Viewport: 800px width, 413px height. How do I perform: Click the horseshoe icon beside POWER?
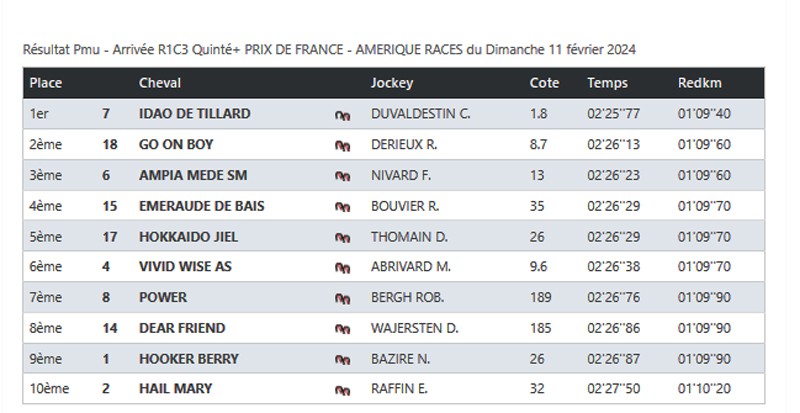click(343, 298)
